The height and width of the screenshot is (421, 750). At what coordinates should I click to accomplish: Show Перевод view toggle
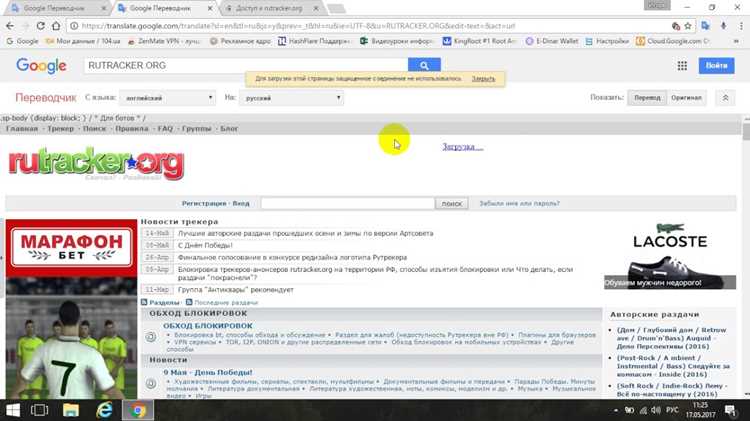pyautogui.click(x=647, y=98)
